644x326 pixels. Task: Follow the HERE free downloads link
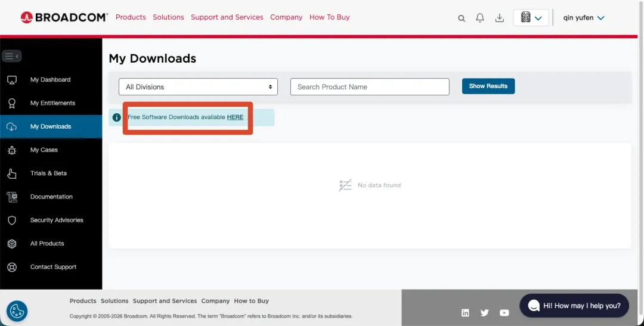click(235, 117)
